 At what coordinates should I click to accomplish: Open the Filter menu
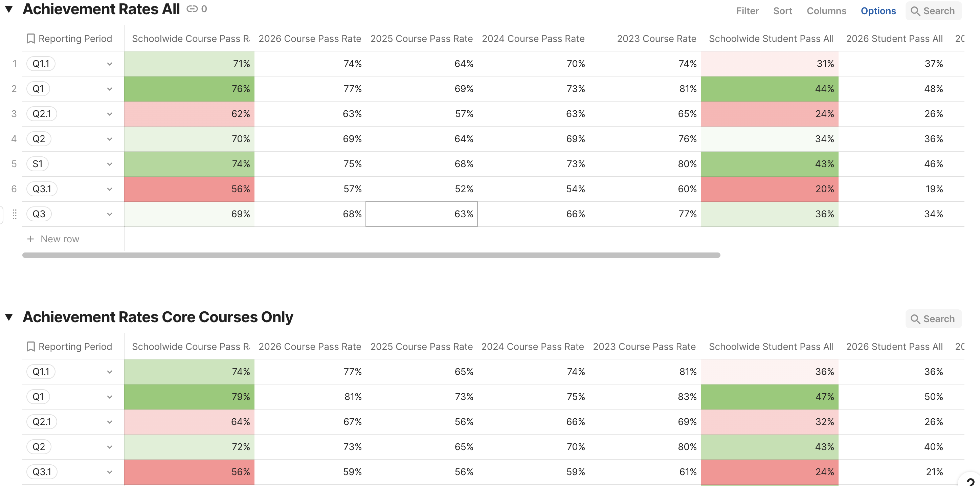tap(747, 11)
